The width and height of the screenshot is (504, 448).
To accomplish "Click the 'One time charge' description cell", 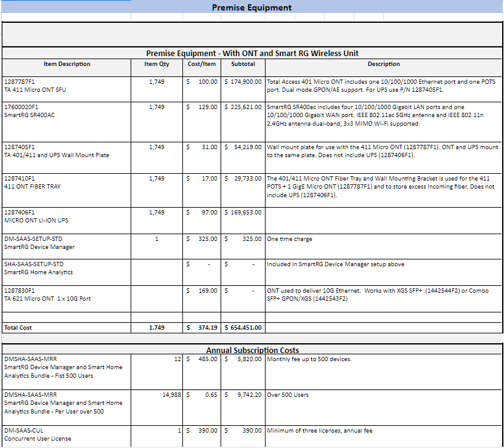I will [x=383, y=246].
